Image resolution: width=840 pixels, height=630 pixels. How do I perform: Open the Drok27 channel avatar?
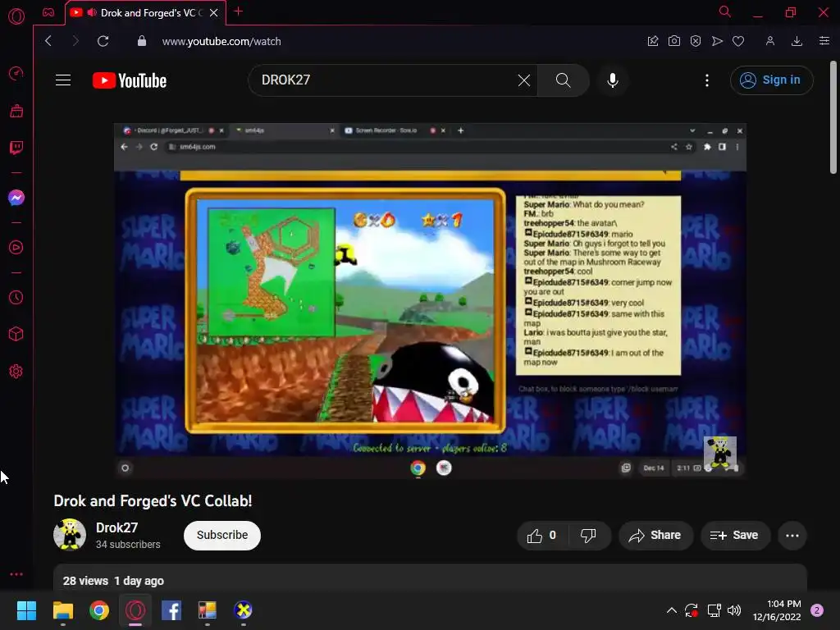70,535
